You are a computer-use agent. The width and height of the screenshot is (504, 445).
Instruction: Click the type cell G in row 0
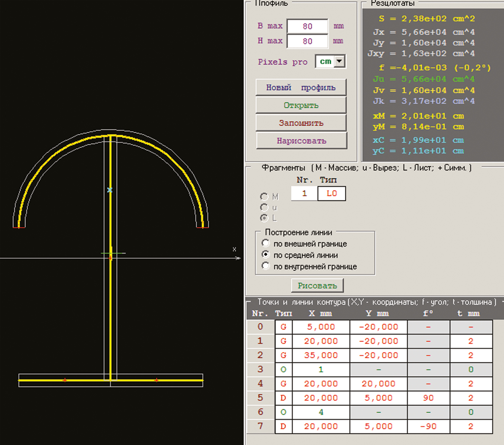283,327
